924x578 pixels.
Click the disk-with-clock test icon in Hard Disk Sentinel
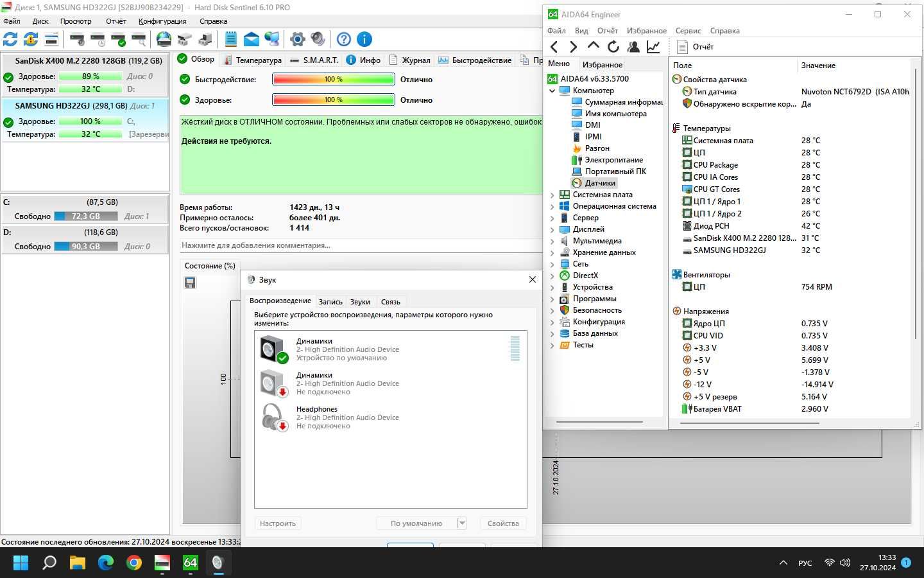click(98, 39)
